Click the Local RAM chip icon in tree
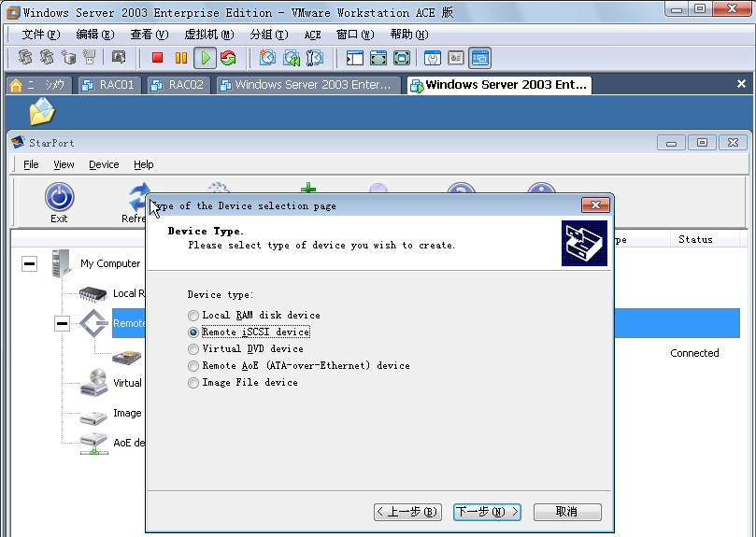Screen dimensions: 756x537 point(93,293)
